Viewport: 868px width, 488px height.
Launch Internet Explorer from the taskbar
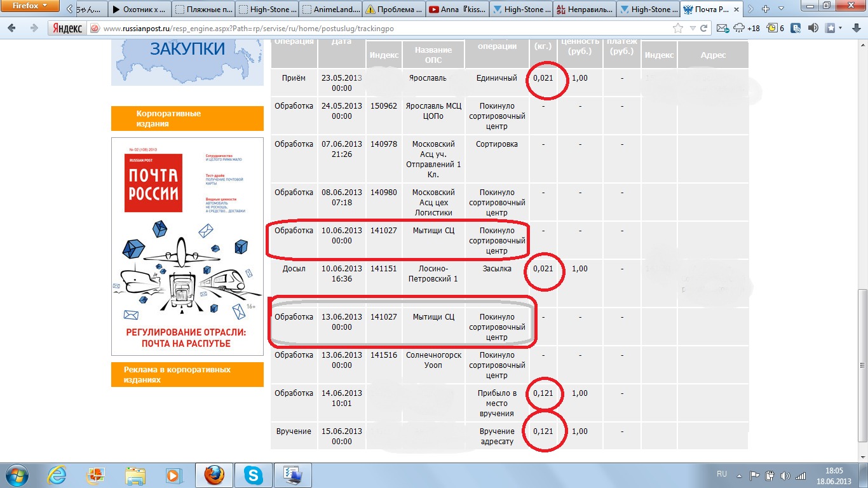click(x=58, y=475)
